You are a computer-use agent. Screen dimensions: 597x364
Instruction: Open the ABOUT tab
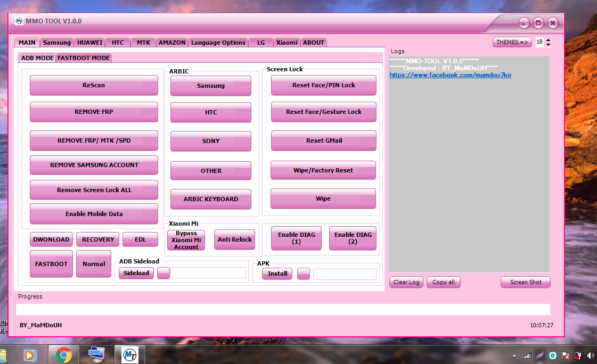[313, 43]
